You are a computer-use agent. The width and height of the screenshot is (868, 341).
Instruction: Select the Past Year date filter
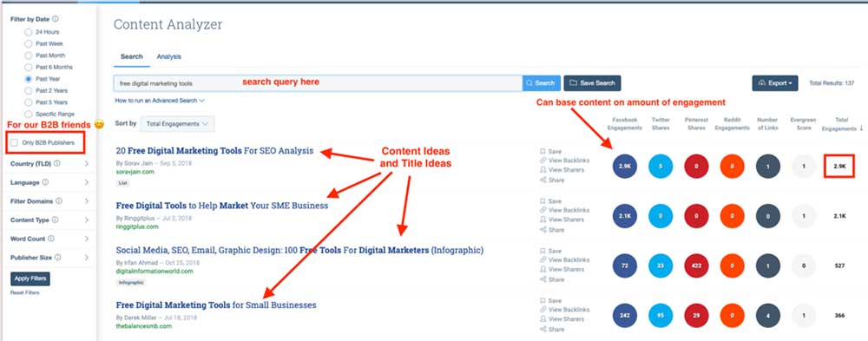(29, 79)
